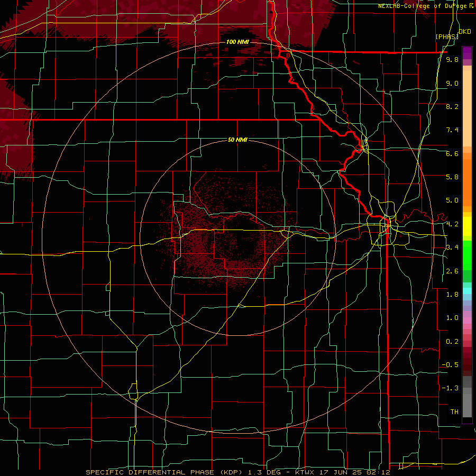Click the KTWX station identifier in the footer
476x476 pixels.
[305, 472]
